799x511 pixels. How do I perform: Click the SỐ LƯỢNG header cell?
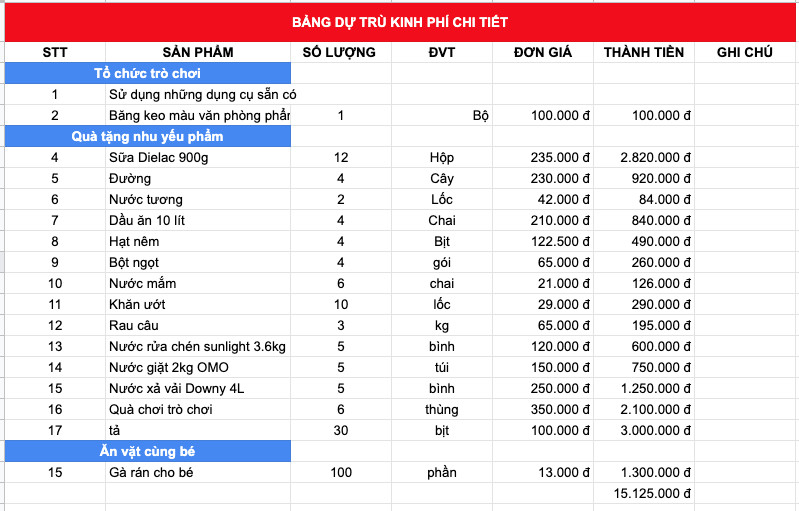pyautogui.click(x=340, y=52)
